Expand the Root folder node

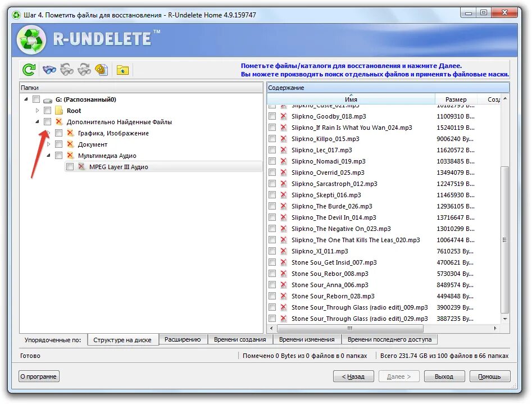coord(37,110)
